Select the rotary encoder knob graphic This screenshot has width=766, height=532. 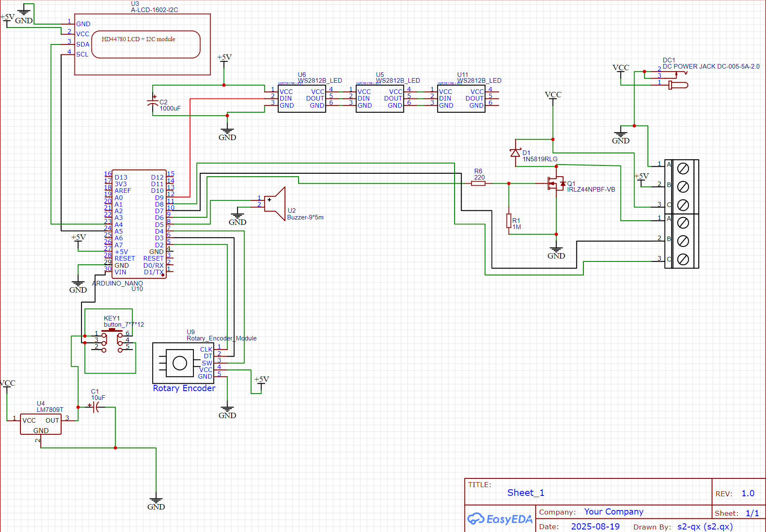[180, 363]
